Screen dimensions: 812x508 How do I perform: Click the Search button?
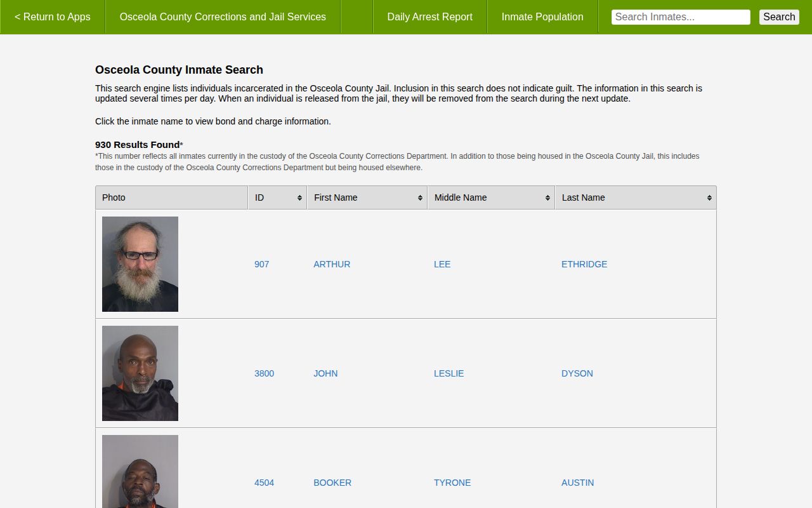(x=779, y=17)
